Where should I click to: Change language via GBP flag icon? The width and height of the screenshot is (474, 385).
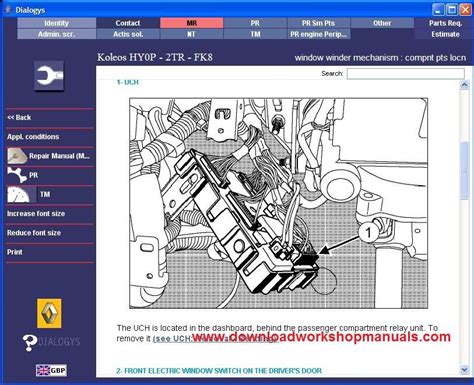click(x=51, y=370)
